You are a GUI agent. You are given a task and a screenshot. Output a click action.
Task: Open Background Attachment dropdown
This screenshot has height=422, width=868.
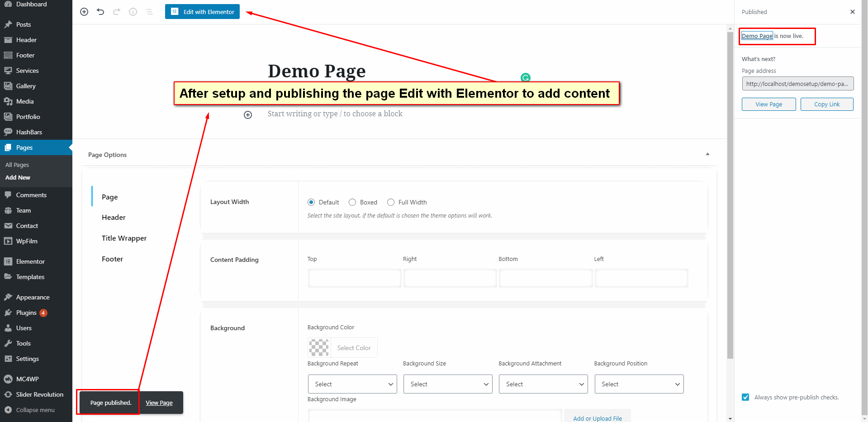pyautogui.click(x=543, y=384)
